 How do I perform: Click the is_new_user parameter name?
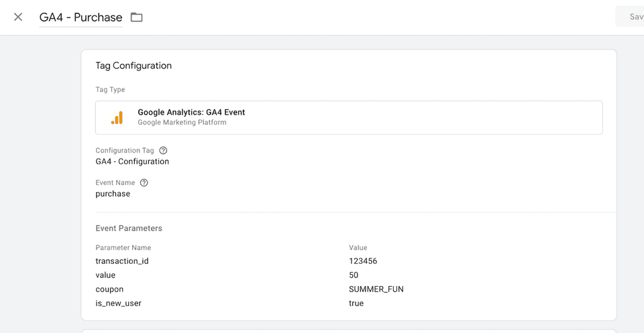(119, 304)
